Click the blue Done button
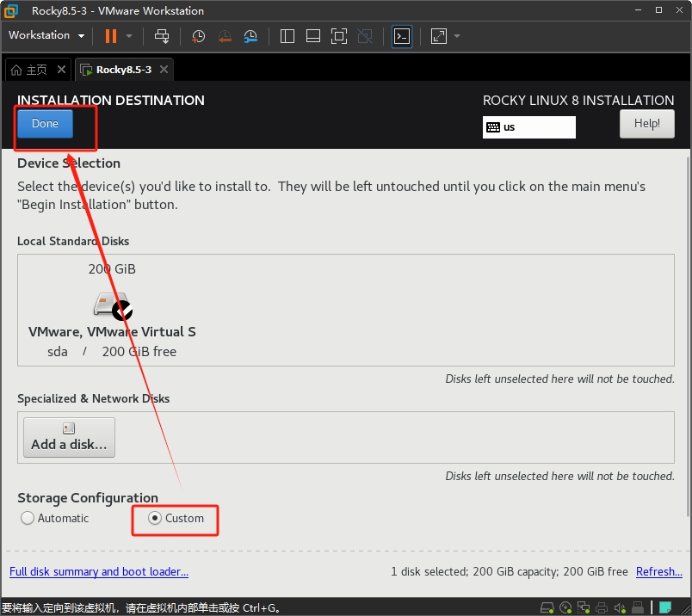692x616 pixels. tap(45, 124)
